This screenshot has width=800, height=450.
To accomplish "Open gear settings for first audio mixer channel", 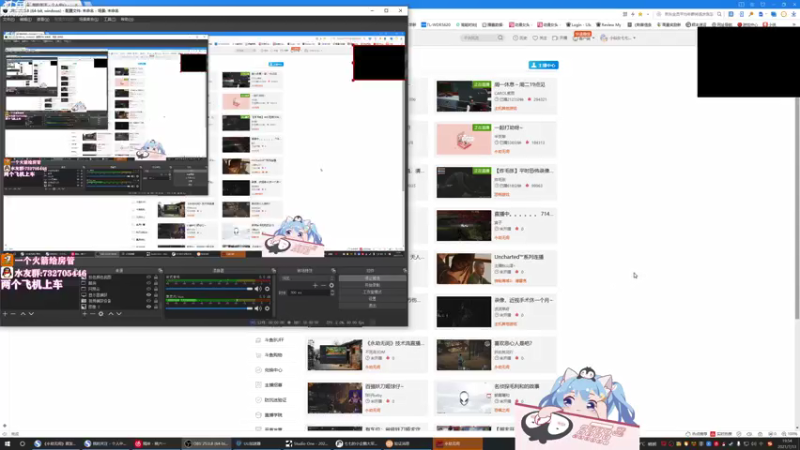I will click(x=267, y=289).
